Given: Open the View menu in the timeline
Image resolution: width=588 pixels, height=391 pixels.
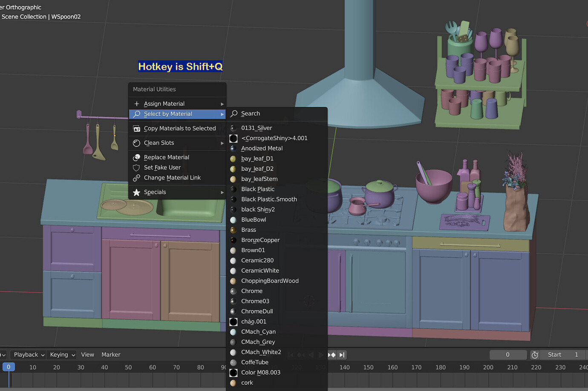Looking at the screenshot, I should click(87, 354).
